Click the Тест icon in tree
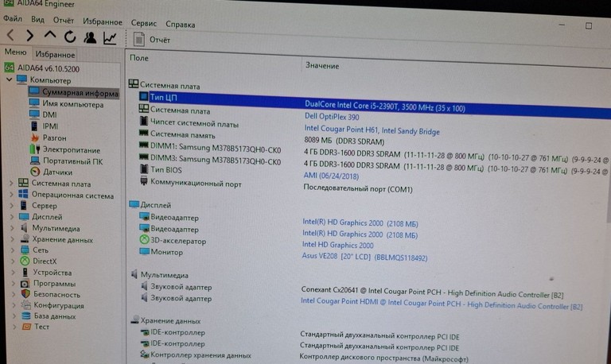 pyautogui.click(x=26, y=326)
